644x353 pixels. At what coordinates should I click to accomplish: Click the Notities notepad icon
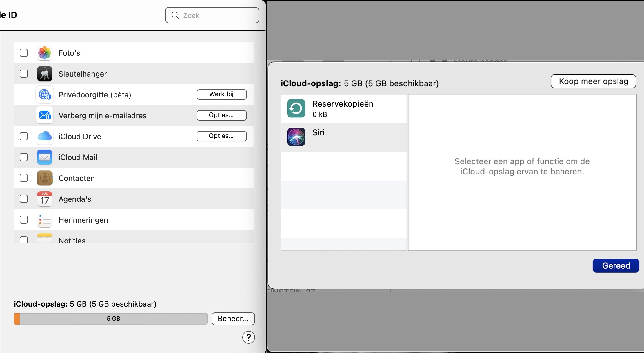[x=45, y=238]
